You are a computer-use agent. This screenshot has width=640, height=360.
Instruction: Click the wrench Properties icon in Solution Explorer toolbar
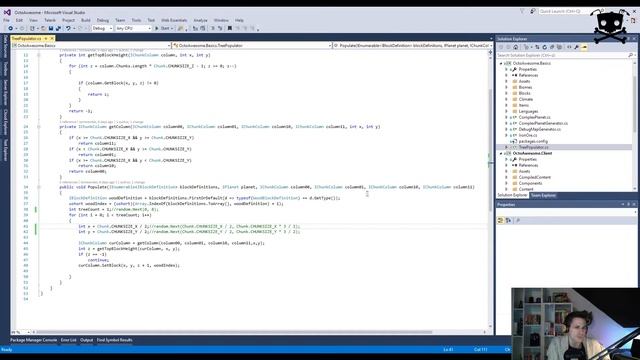click(x=576, y=47)
